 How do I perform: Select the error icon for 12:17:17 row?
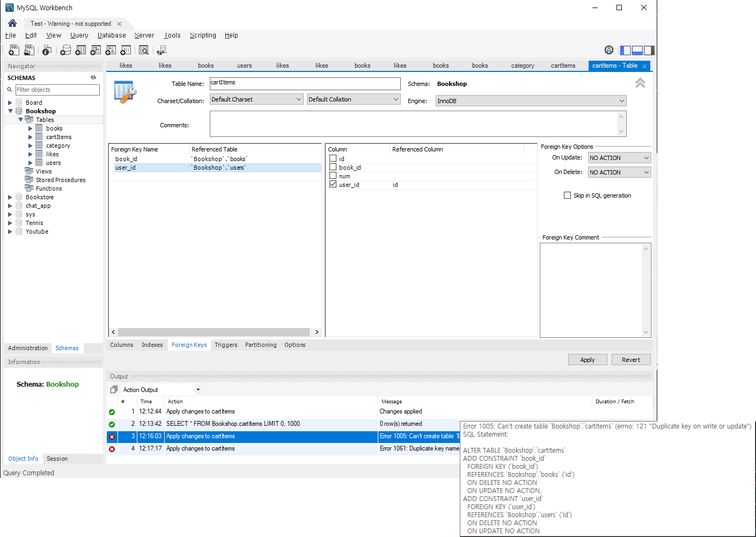112,449
